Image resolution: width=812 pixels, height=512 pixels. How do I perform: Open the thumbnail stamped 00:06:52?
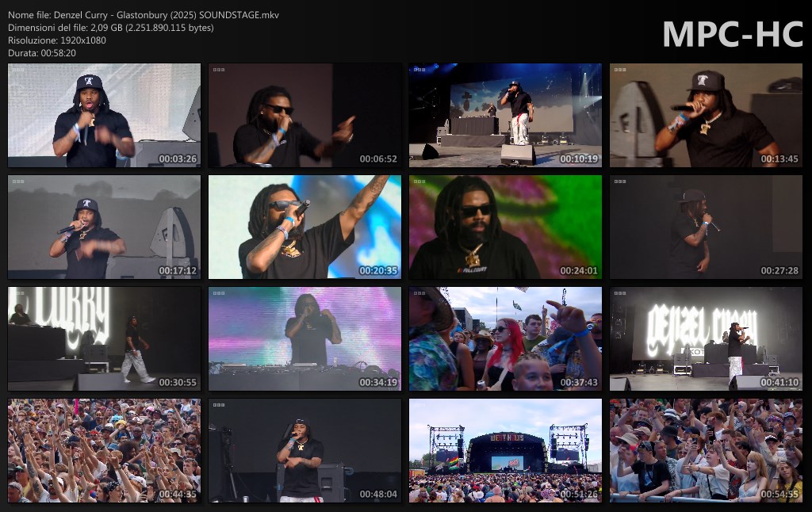point(304,115)
